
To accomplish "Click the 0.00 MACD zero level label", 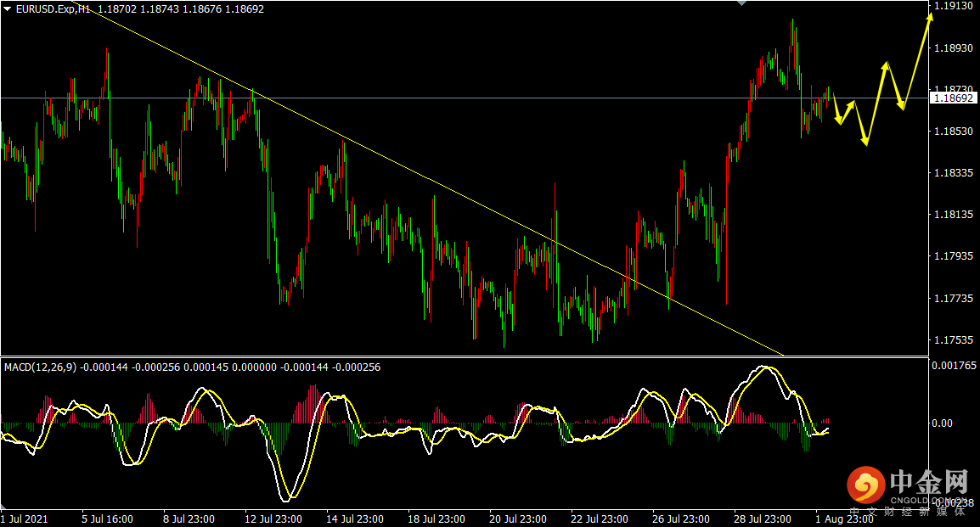I will point(943,423).
